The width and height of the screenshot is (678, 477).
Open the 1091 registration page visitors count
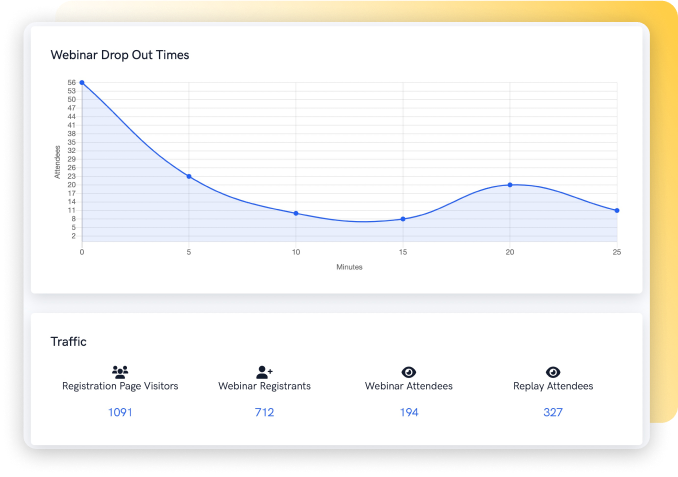tap(120, 412)
